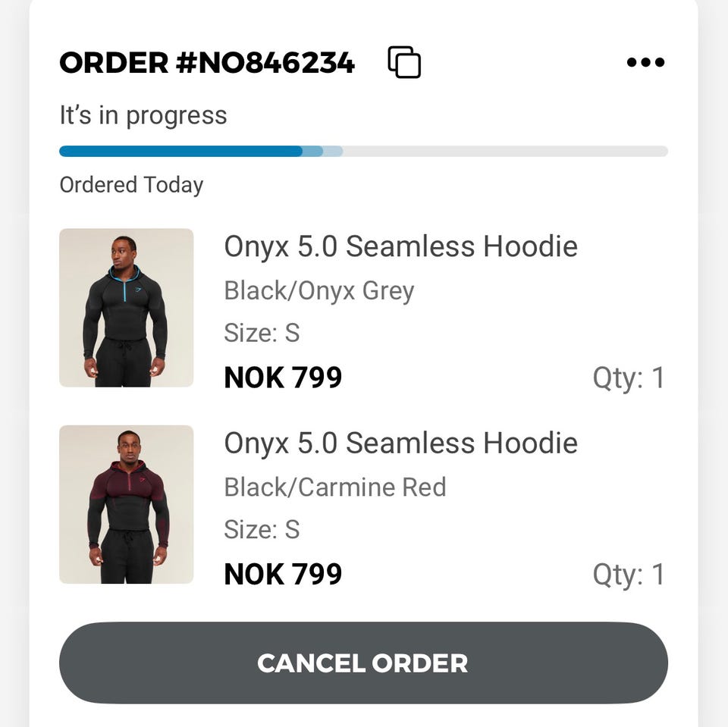This screenshot has width=728, height=727.
Task: Tap the size label of the red hoodie
Action: (x=262, y=529)
